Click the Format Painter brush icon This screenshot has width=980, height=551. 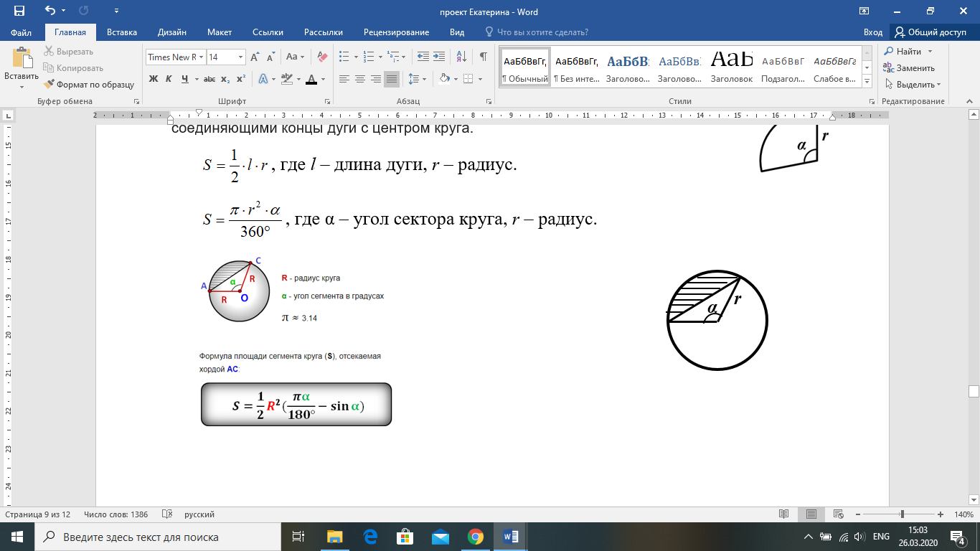tap(50, 84)
